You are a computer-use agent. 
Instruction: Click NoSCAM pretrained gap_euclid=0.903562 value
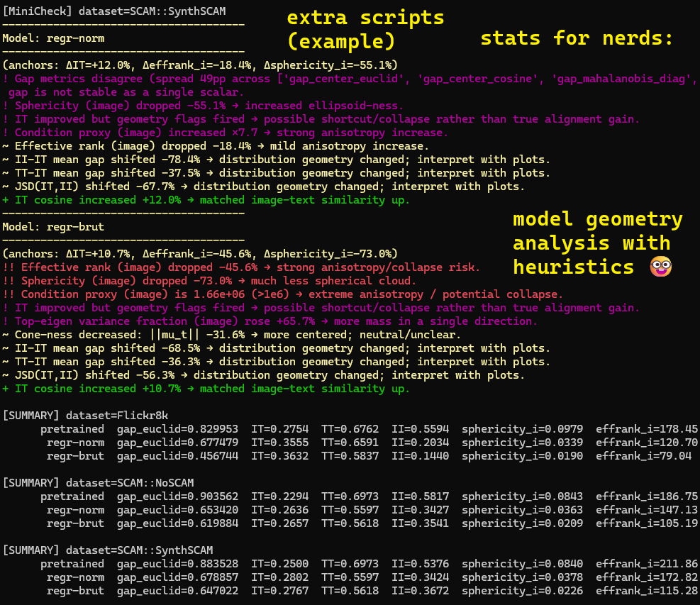(178, 496)
